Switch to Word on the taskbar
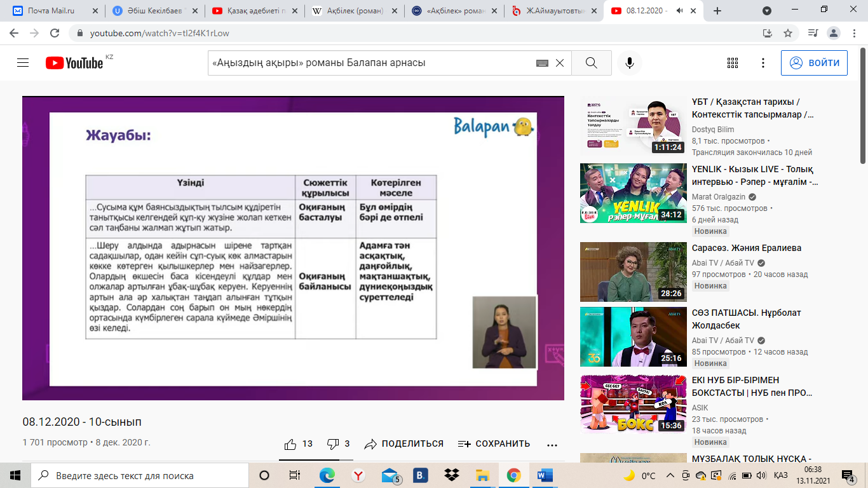This screenshot has height=488, width=868. click(545, 475)
